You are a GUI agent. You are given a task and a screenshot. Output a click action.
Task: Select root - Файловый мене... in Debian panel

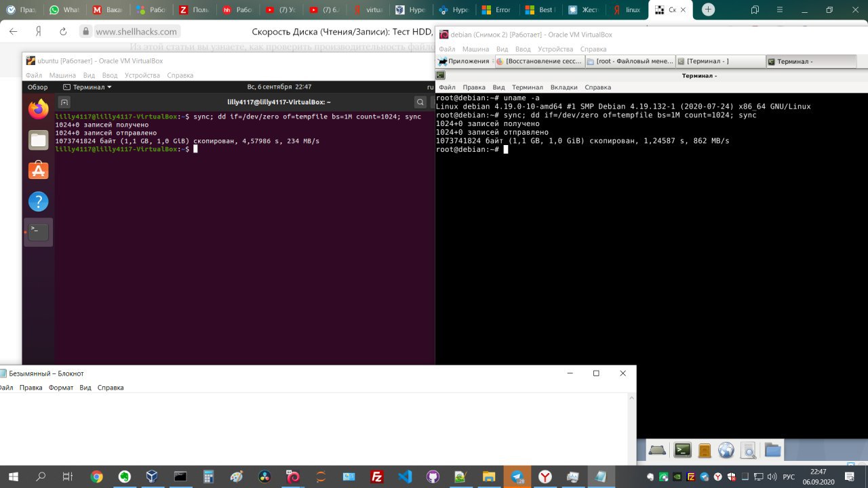tap(630, 61)
